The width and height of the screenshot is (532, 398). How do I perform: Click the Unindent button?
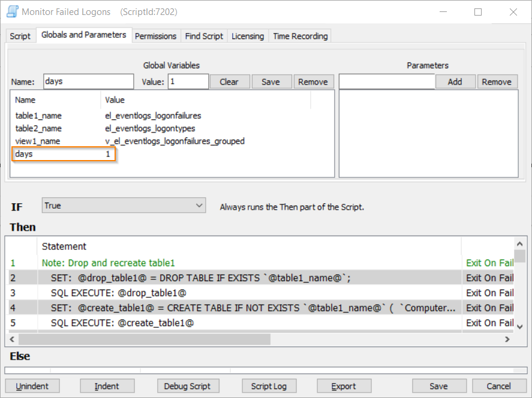(32, 386)
